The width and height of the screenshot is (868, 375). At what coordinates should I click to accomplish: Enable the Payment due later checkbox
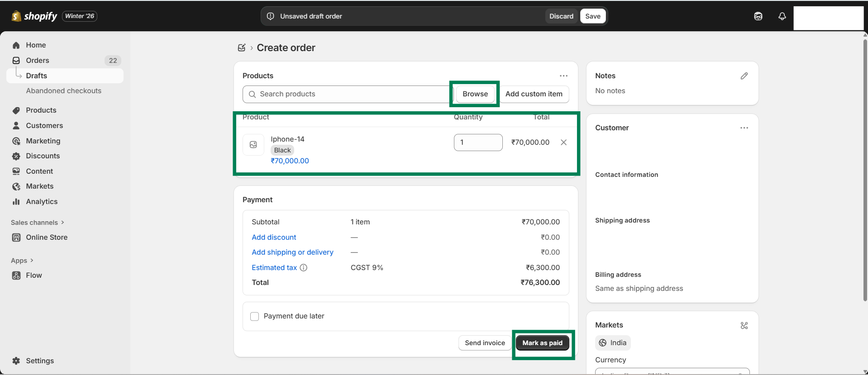point(255,316)
